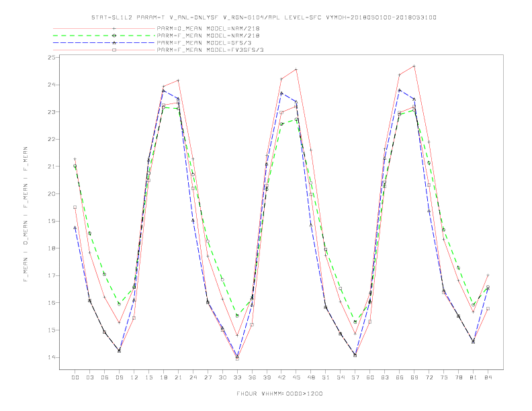Click the chart title header text

pos(263,17)
